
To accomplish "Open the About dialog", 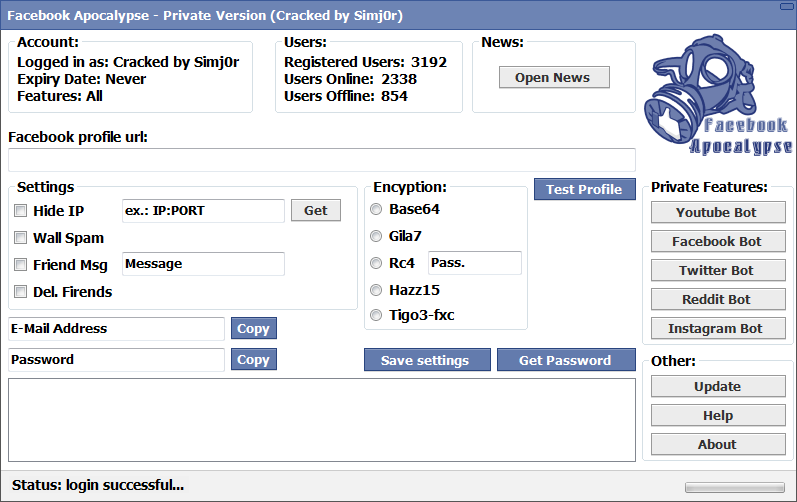I will point(718,444).
